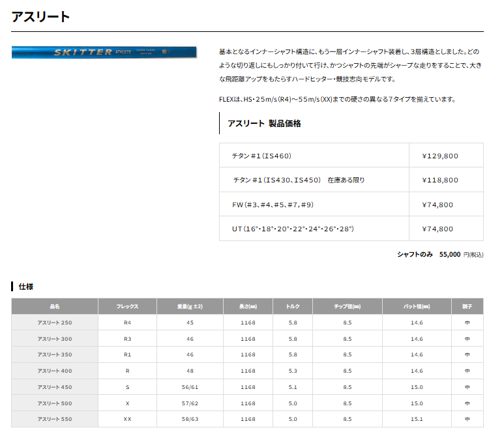
Task: Click the weight value 45
Action: tap(190, 323)
